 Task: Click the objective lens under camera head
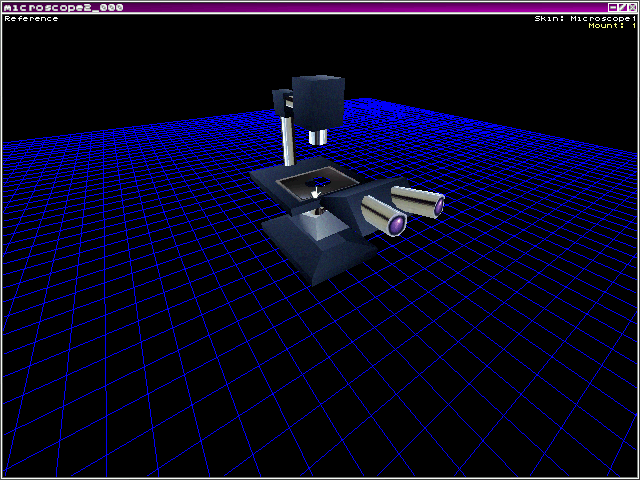318,138
